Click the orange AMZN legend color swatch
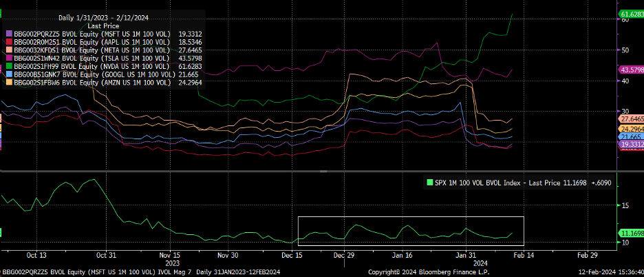This screenshot has height=277, width=644. click(10, 83)
